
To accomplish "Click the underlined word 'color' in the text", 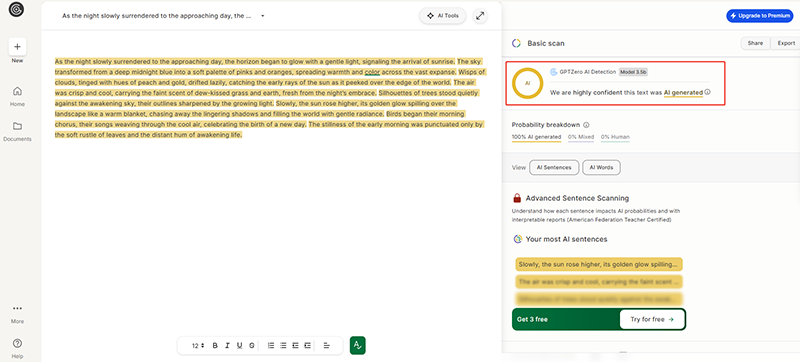I will [x=372, y=72].
